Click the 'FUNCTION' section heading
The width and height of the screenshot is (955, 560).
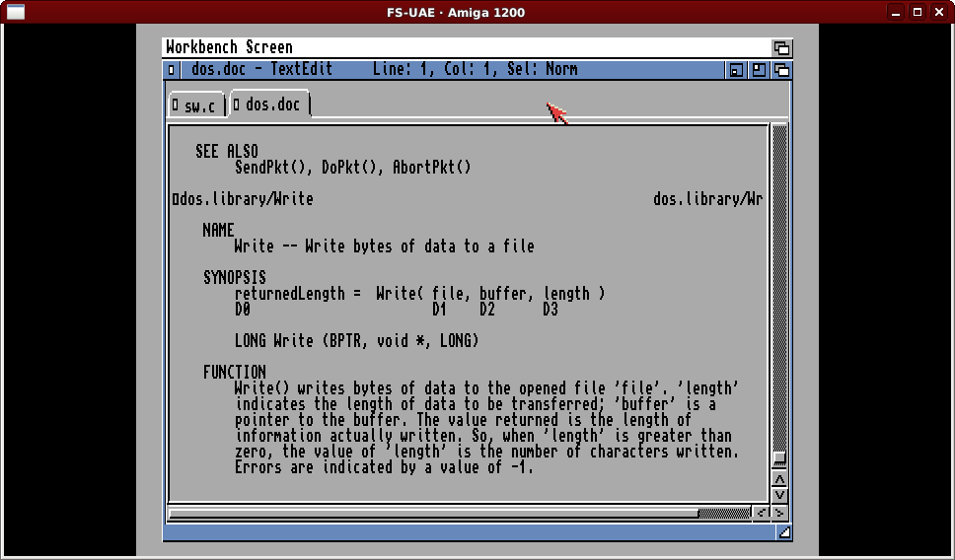235,372
